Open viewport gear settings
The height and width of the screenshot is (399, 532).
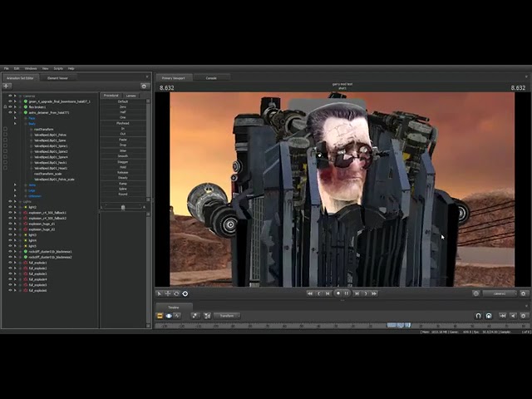(x=524, y=293)
